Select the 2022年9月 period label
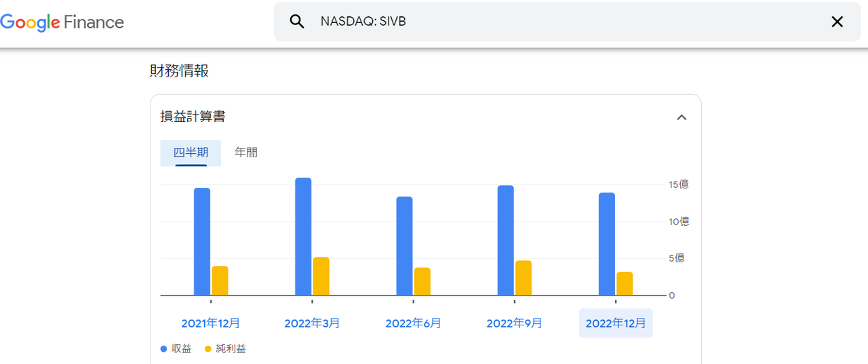The width and height of the screenshot is (868, 364). (x=514, y=323)
